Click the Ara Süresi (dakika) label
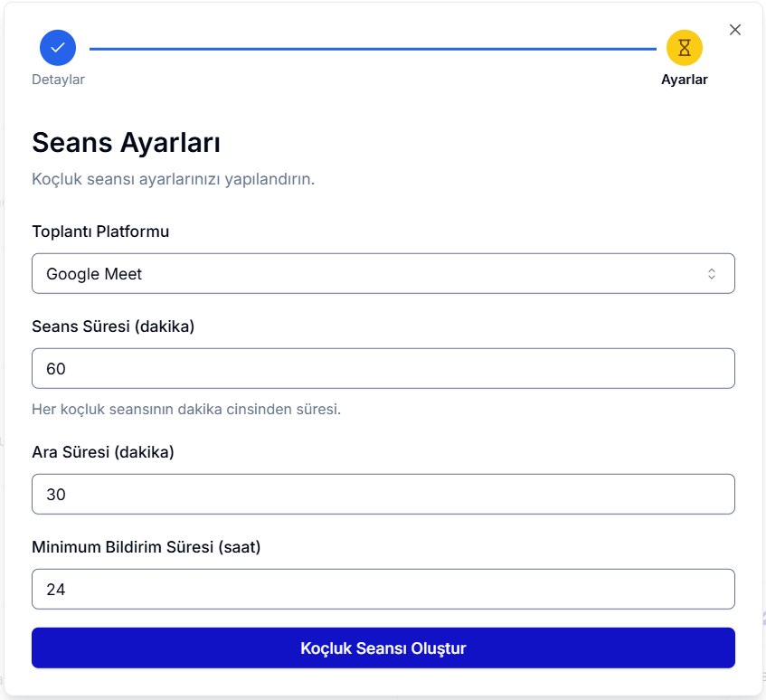This screenshot has width=766, height=700. coord(103,452)
